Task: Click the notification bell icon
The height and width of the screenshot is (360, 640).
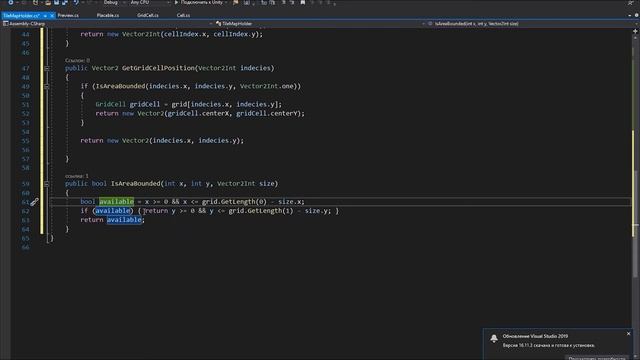Action: [494, 338]
